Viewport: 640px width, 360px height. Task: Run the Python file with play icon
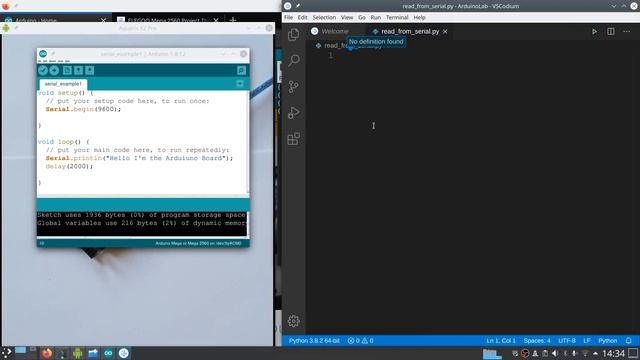tap(594, 31)
